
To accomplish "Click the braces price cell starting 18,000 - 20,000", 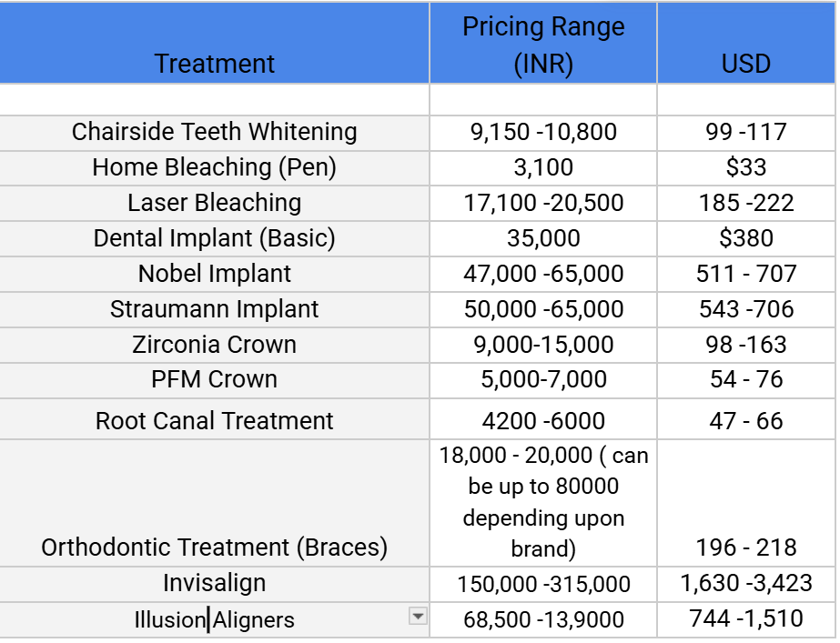I will 543,502.
